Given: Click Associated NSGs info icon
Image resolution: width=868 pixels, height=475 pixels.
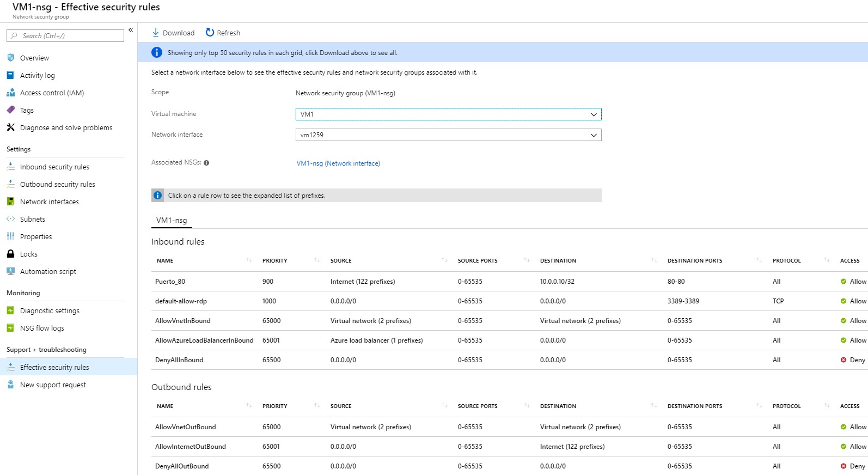Looking at the screenshot, I should [x=206, y=163].
